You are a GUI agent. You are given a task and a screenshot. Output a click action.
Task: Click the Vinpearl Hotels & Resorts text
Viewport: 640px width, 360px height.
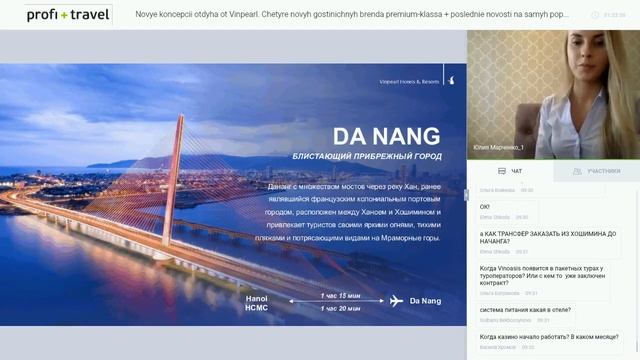[409, 82]
